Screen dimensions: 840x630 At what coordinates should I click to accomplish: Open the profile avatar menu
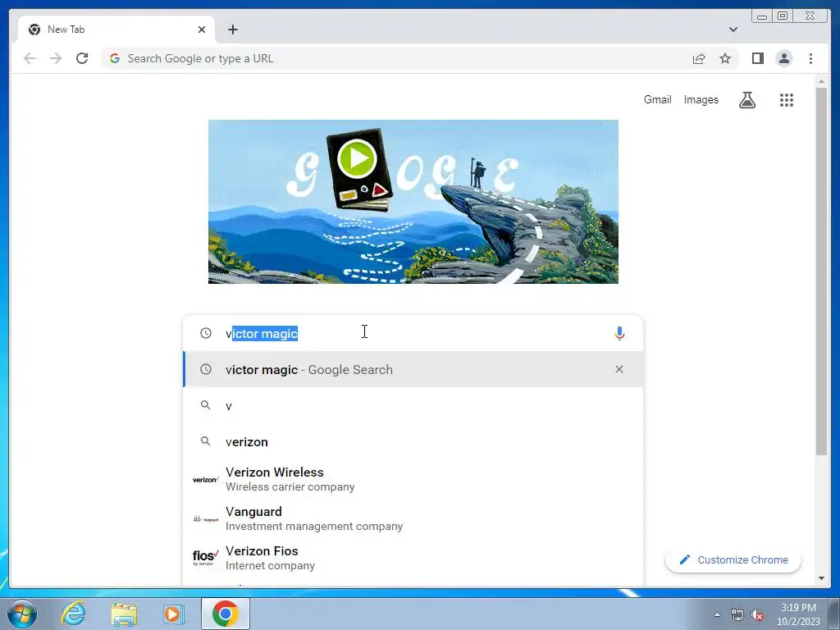[784, 58]
